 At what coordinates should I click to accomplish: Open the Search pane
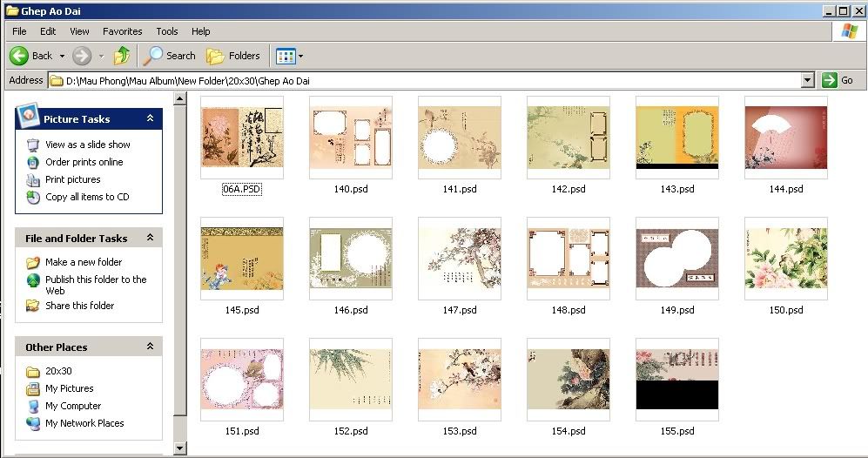pyautogui.click(x=170, y=56)
